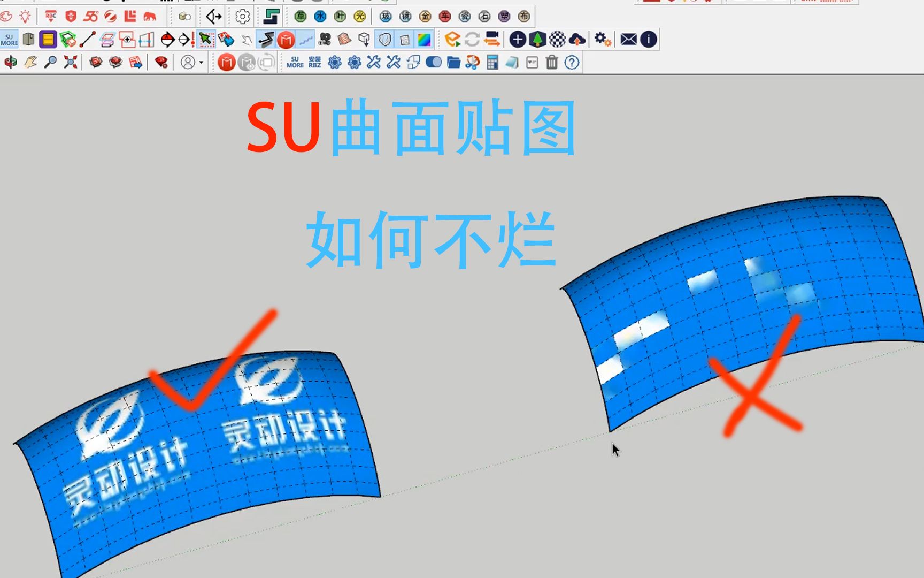Viewport: 924px width, 578px height.
Task: Click the red RBC icon
Action: click(x=51, y=17)
